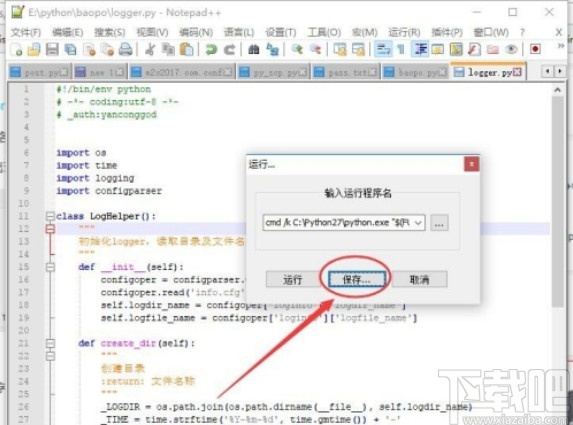The height and width of the screenshot is (425, 573).
Task: Open the 编码(N) menu
Action: [196, 33]
